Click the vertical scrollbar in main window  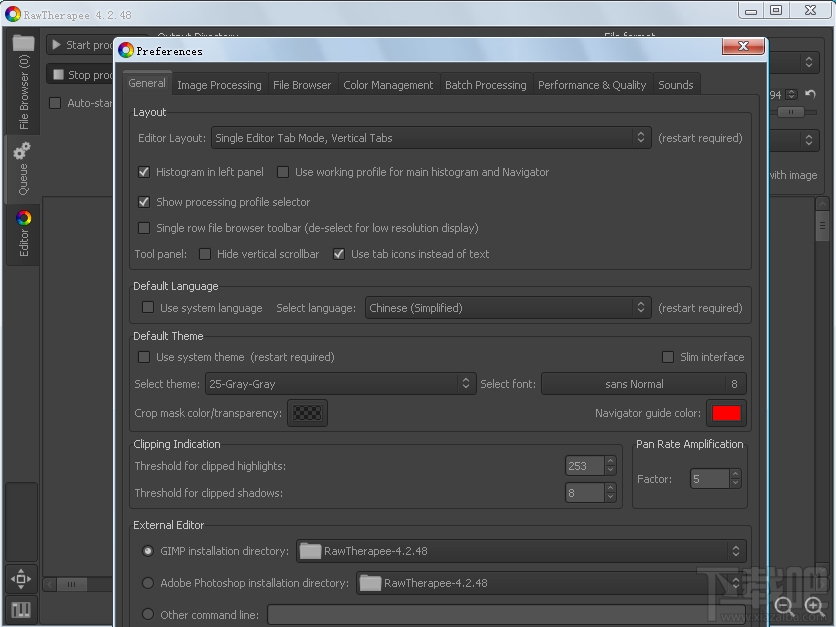pyautogui.click(x=822, y=226)
